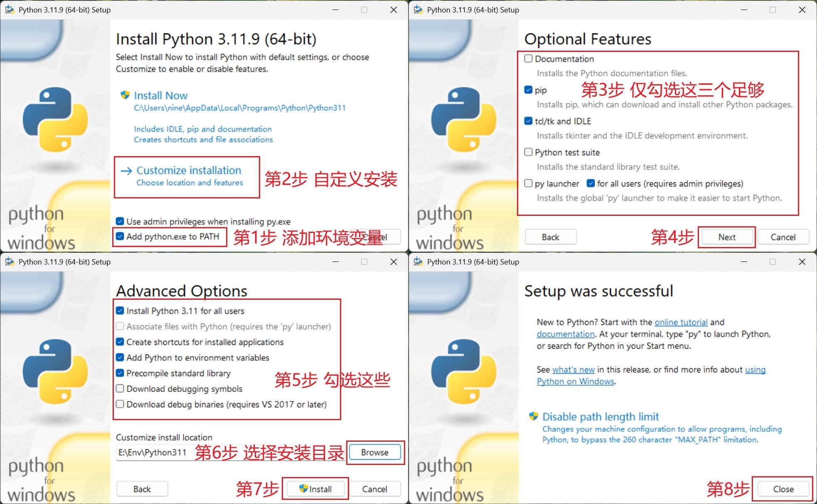
Task: Enable the Python test suite checkbox
Action: [528, 152]
